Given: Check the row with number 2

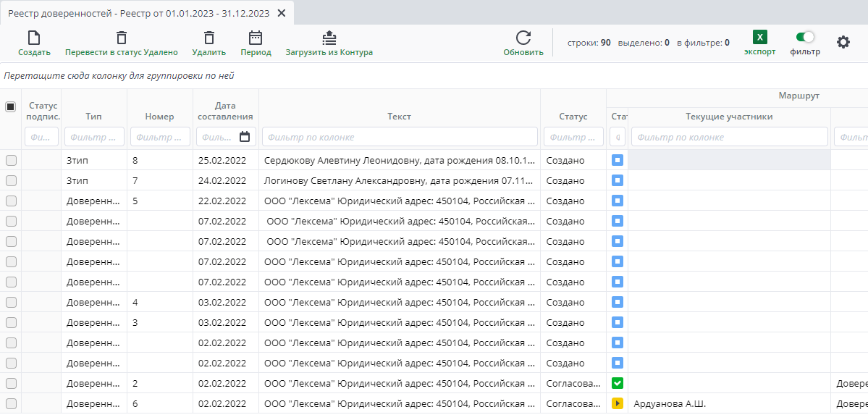Looking at the screenshot, I should [x=11, y=383].
